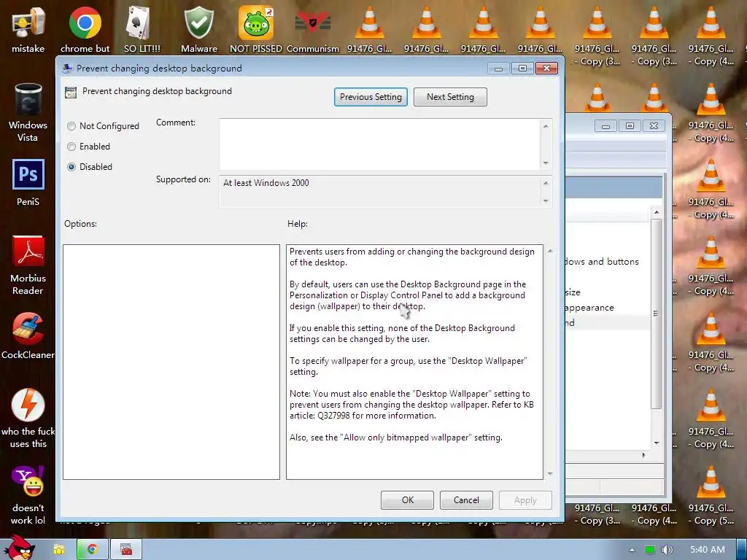Click the Comment box scroll down arrow

[546, 163]
